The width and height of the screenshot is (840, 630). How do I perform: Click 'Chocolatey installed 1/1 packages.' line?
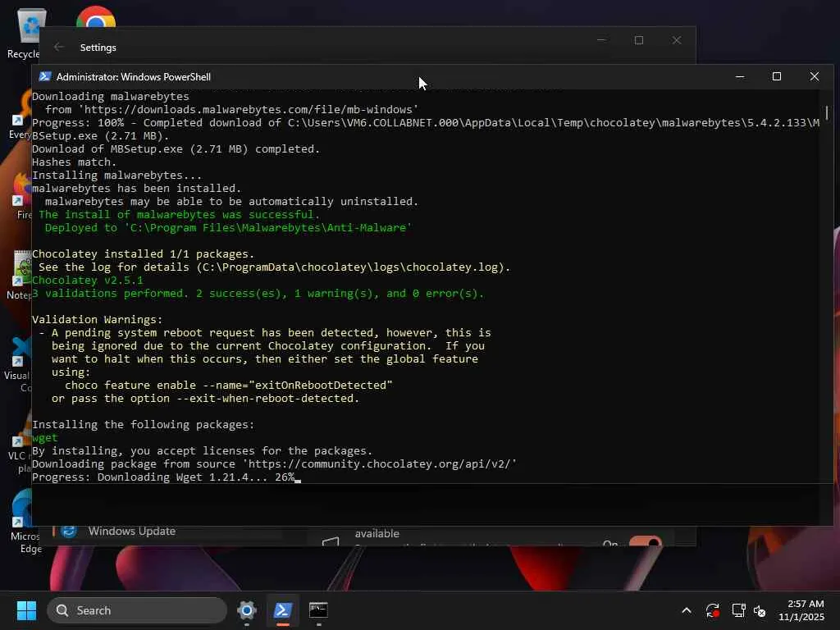pyautogui.click(x=143, y=254)
